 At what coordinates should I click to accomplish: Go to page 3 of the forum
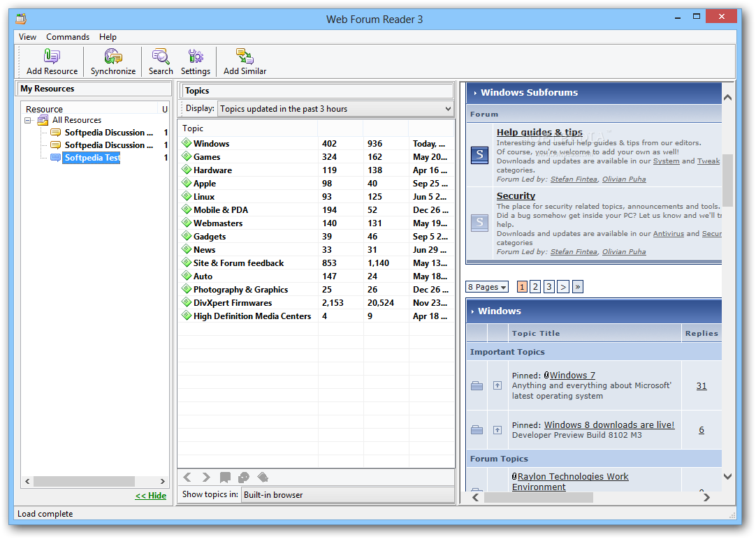tap(548, 287)
